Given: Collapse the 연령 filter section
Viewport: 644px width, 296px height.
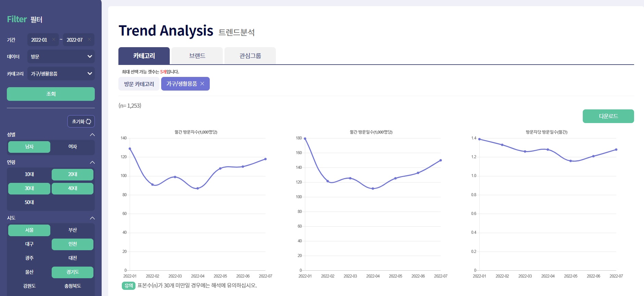Looking at the screenshot, I should [x=92, y=162].
